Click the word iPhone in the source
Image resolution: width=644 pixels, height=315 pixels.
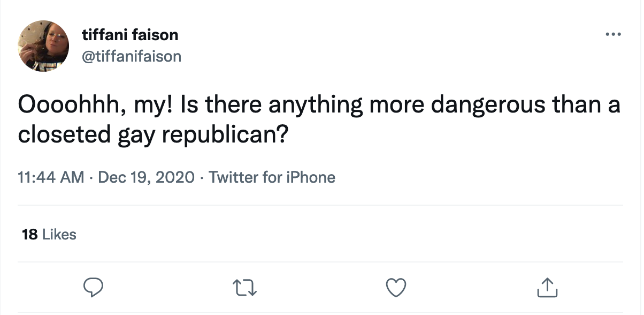(x=312, y=177)
